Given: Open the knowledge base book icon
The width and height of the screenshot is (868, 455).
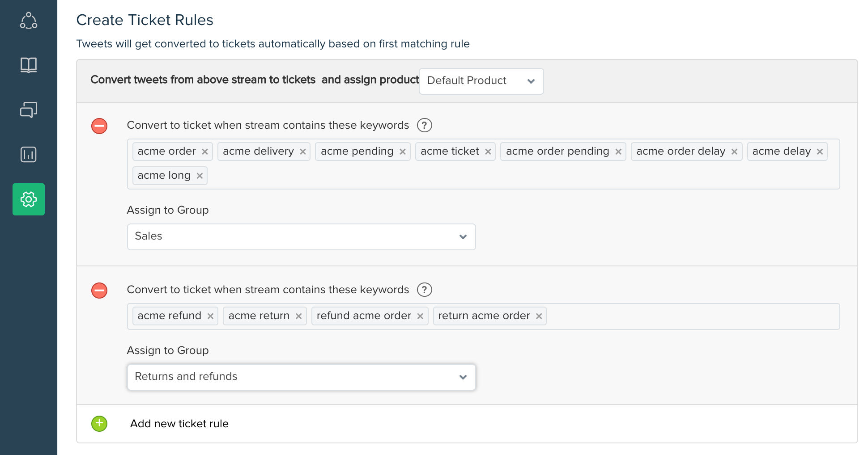Looking at the screenshot, I should [29, 65].
